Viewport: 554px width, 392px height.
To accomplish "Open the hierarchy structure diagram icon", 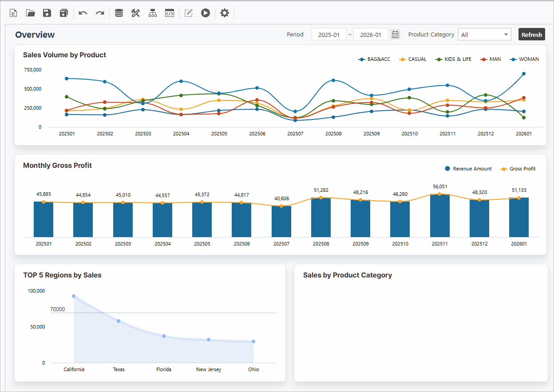I will coord(153,13).
